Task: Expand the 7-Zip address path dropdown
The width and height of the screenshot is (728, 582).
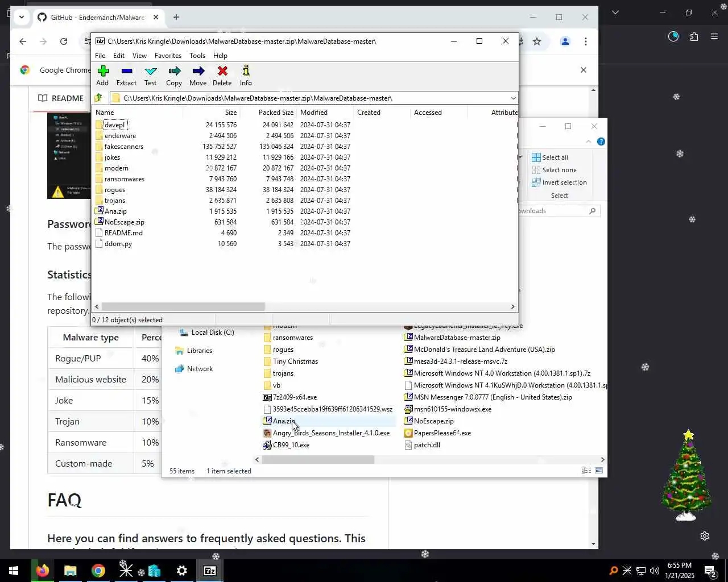Action: (512, 98)
